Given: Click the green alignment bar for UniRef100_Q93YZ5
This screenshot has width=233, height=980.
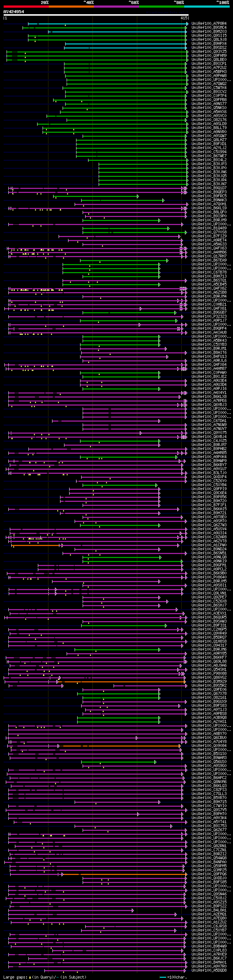Looking at the screenshot, I should pyautogui.click(x=97, y=52).
